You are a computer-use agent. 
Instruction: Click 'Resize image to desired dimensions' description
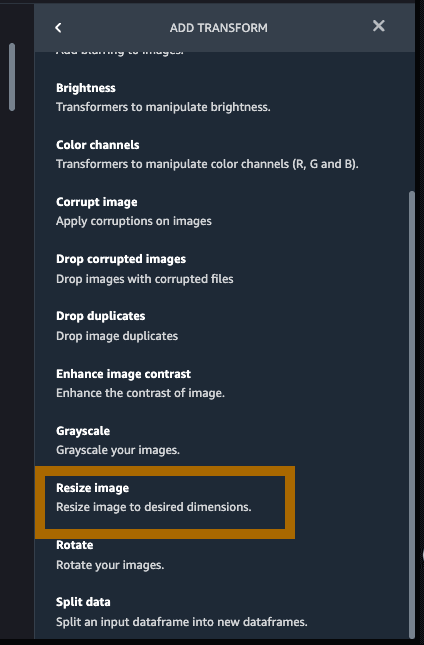click(153, 507)
